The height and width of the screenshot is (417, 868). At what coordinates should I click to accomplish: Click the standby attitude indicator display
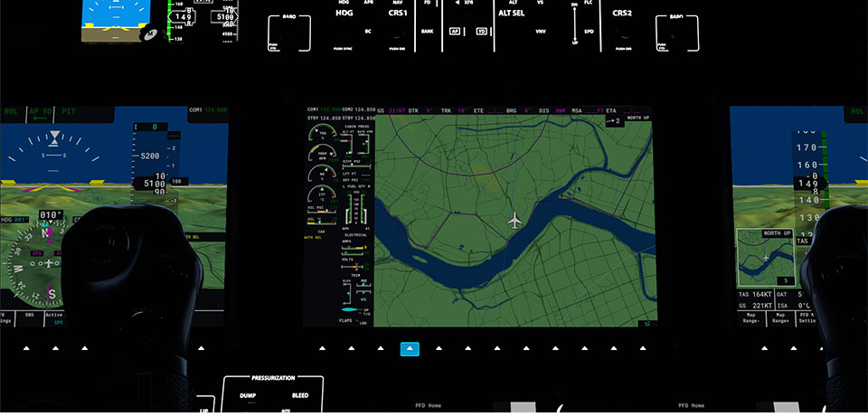115,21
